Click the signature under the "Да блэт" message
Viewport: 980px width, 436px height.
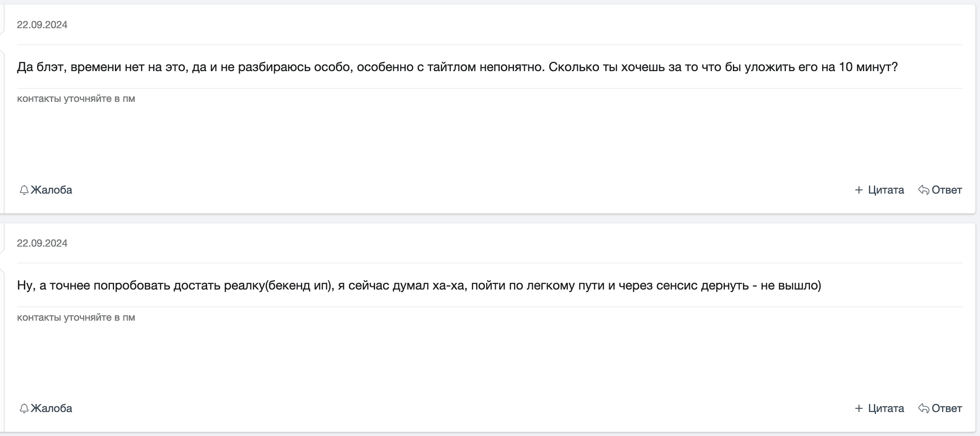coord(76,99)
